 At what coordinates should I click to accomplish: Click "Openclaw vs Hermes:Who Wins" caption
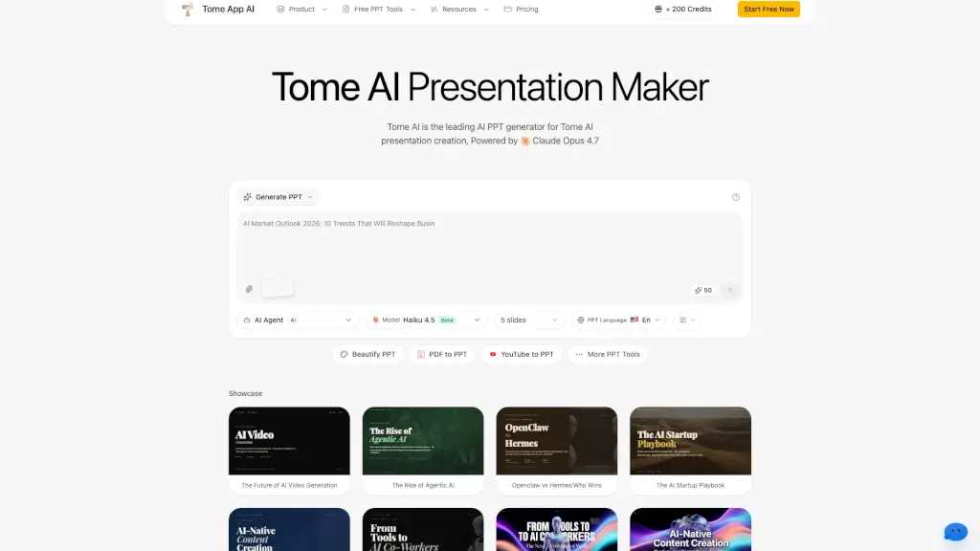coord(557,485)
